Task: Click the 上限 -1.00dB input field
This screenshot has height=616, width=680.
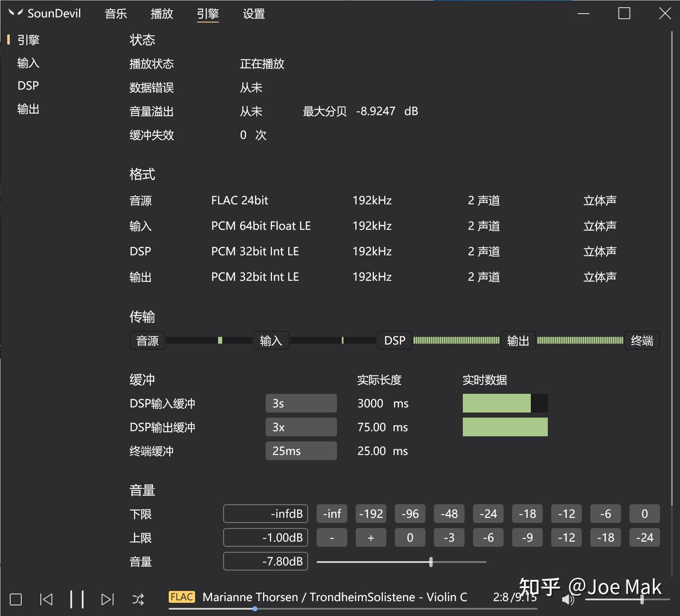Action: (266, 537)
